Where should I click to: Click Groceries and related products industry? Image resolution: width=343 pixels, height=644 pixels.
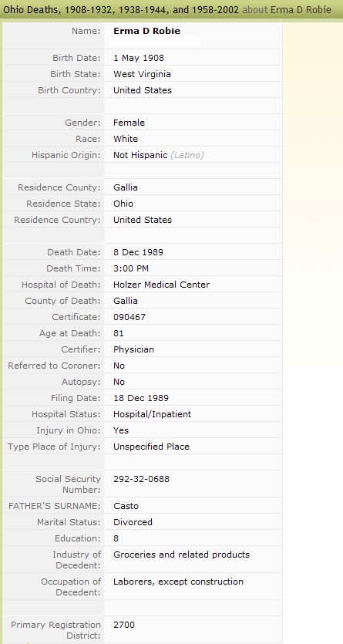coord(181,555)
